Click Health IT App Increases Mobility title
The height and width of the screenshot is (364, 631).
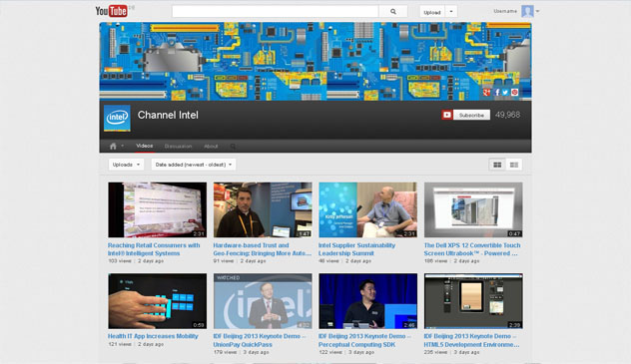[x=153, y=336]
